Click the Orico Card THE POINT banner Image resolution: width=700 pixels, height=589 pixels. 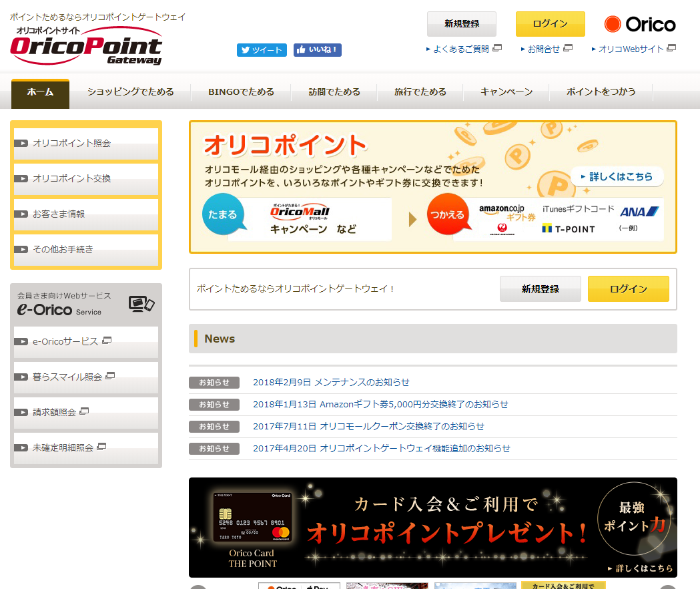coord(432,527)
